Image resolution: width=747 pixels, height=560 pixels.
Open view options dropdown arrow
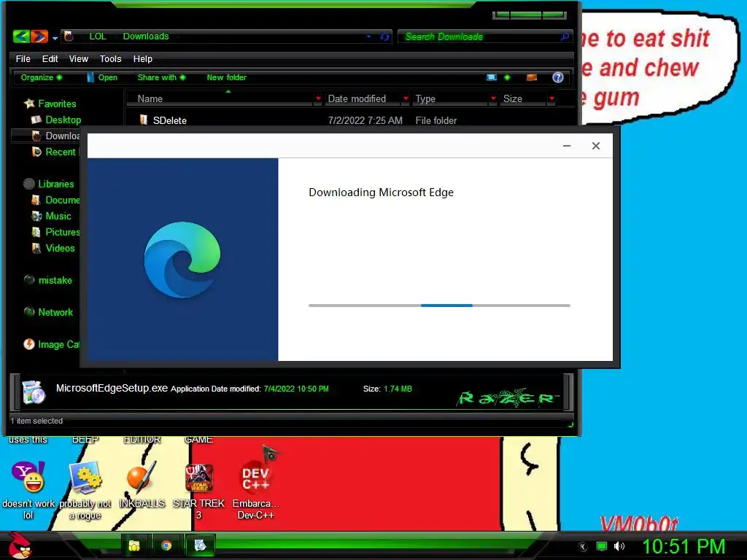point(507,77)
